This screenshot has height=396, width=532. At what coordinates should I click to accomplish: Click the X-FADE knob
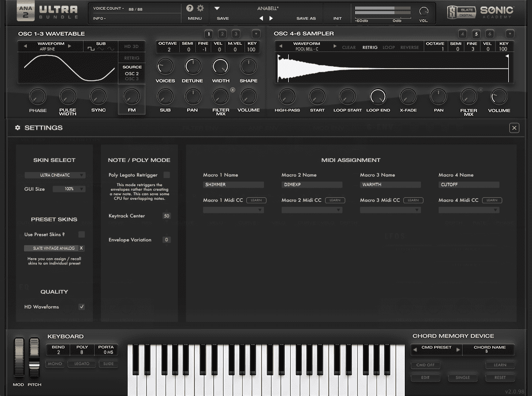point(408,97)
